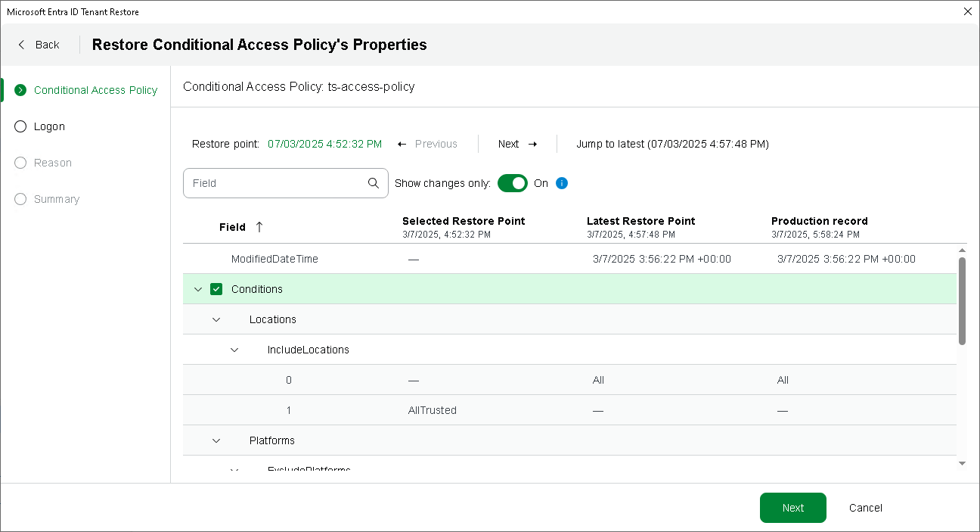Viewport: 980px width, 532px height.
Task: Click the scrollbar up arrow in table
Action: coord(962,250)
